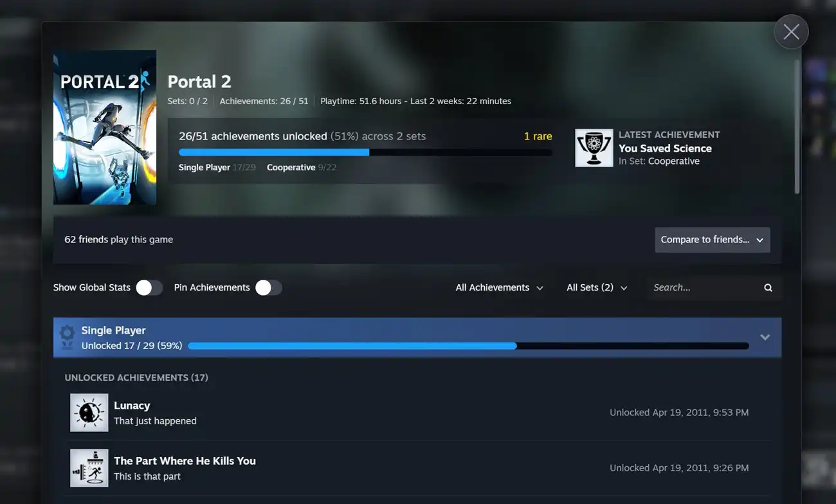
Task: Click the Unlocked Achievements (17) heading
Action: [136, 378]
